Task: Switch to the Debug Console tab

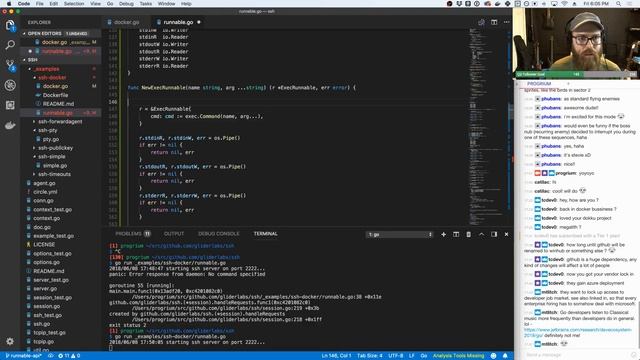Action: pyautogui.click(x=218, y=234)
